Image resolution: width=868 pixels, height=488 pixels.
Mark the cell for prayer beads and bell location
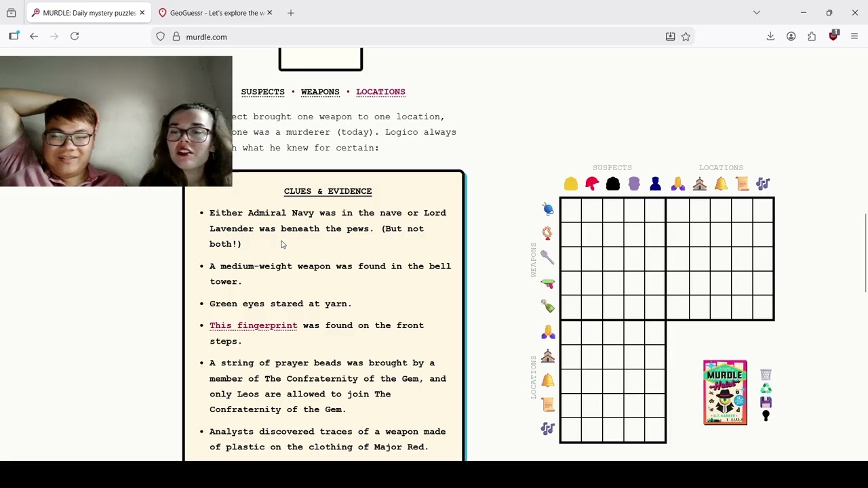[721, 235]
